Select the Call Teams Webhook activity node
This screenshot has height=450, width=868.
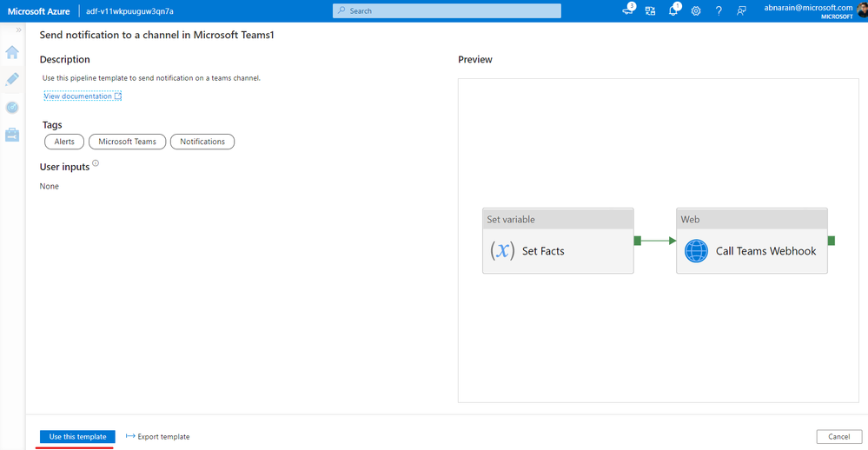[x=752, y=241]
